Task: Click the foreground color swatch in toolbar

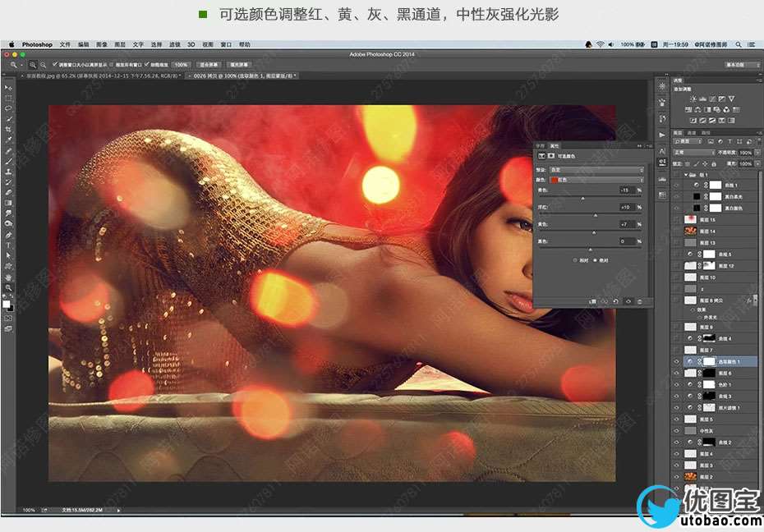Action: click(x=7, y=305)
